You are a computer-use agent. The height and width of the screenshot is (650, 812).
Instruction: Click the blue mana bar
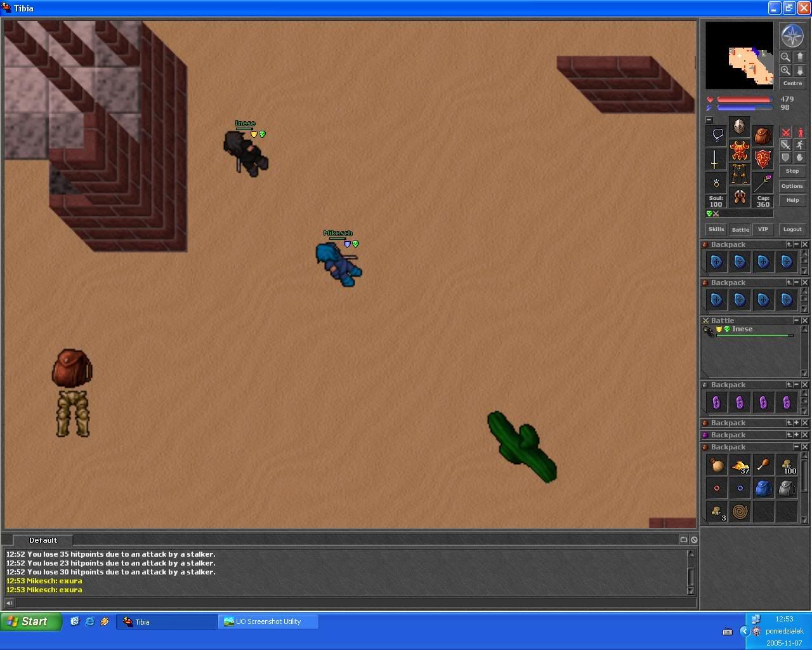coord(744,108)
